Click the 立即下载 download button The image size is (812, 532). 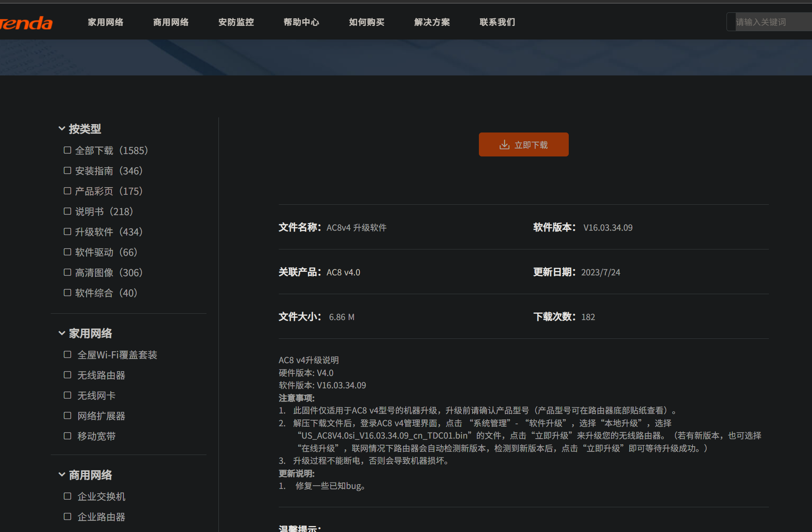(523, 144)
